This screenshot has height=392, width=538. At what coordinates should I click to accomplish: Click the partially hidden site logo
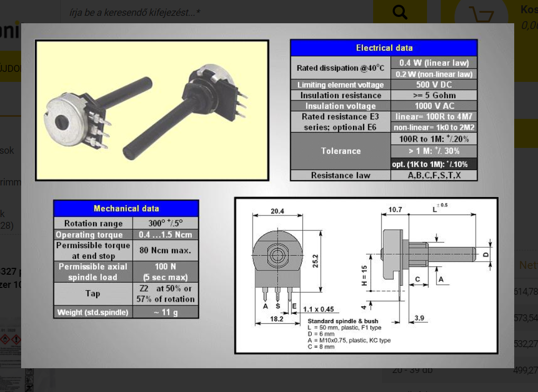tap(10, 32)
